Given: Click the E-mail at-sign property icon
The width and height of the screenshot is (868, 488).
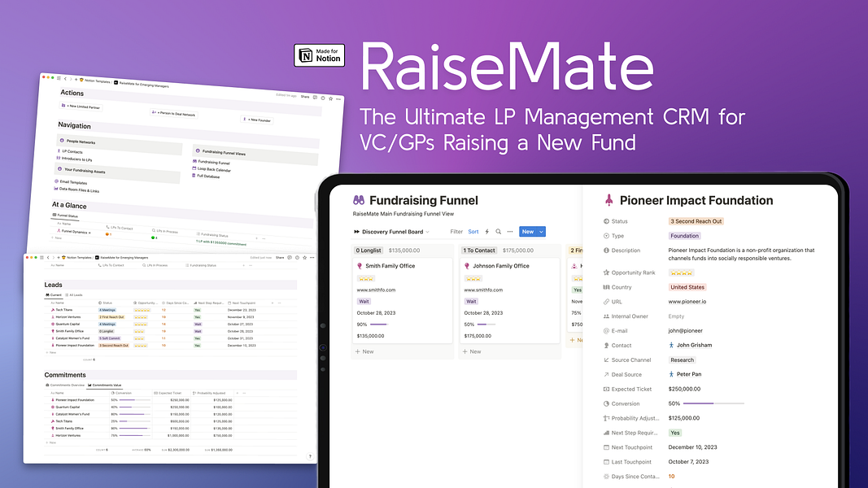Looking at the screenshot, I should (x=606, y=331).
